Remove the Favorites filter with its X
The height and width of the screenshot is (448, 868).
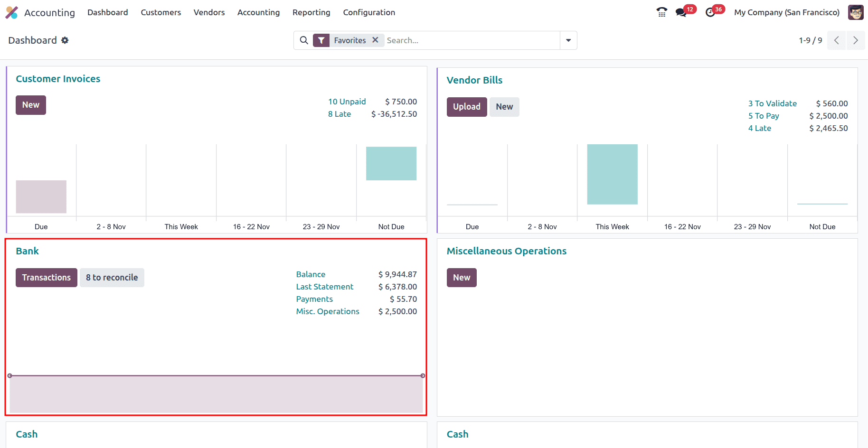(375, 40)
